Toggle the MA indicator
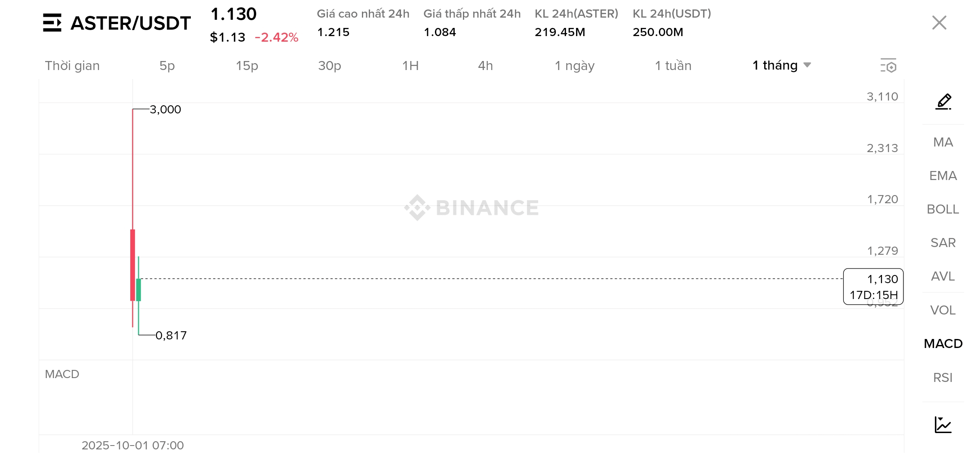This screenshot has width=980, height=464. 943,142
